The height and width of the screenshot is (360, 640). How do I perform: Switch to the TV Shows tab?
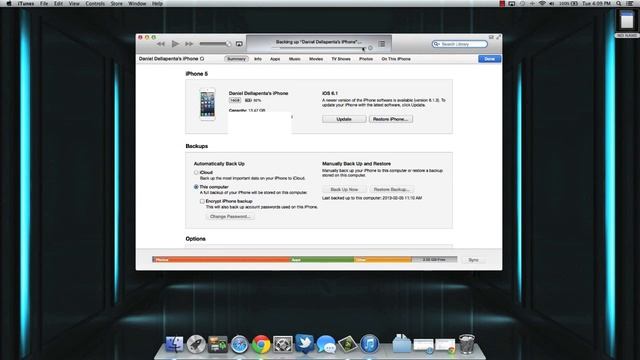(341, 59)
